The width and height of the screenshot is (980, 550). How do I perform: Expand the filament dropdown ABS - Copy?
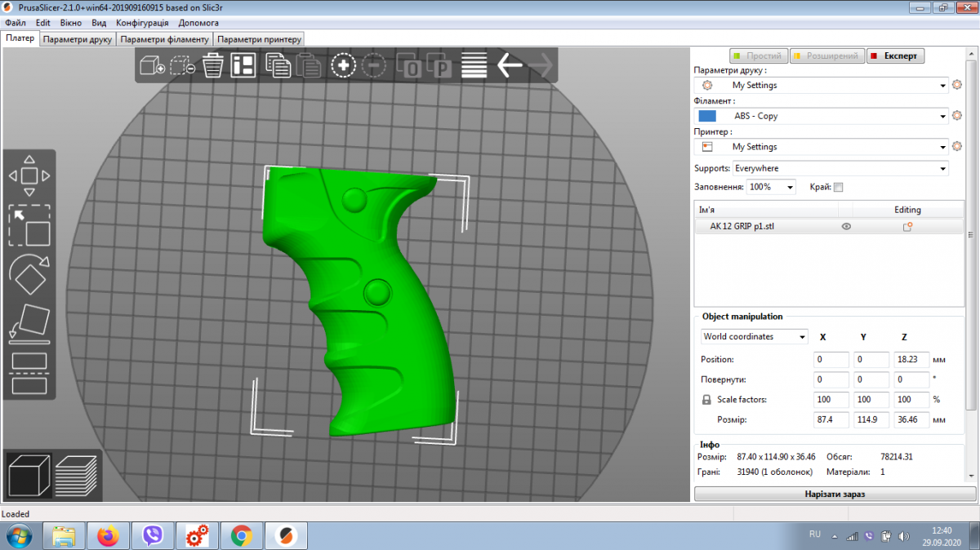tap(943, 116)
